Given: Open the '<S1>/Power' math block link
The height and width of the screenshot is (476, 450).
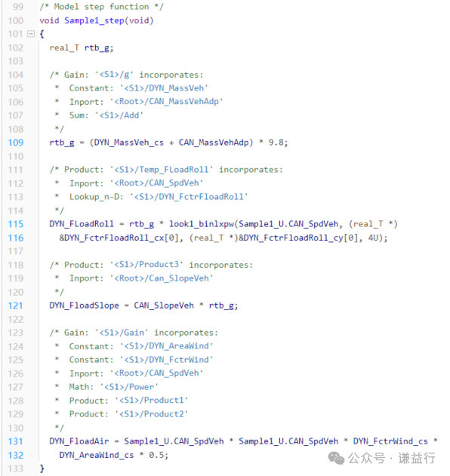Looking at the screenshot, I should 129,387.
